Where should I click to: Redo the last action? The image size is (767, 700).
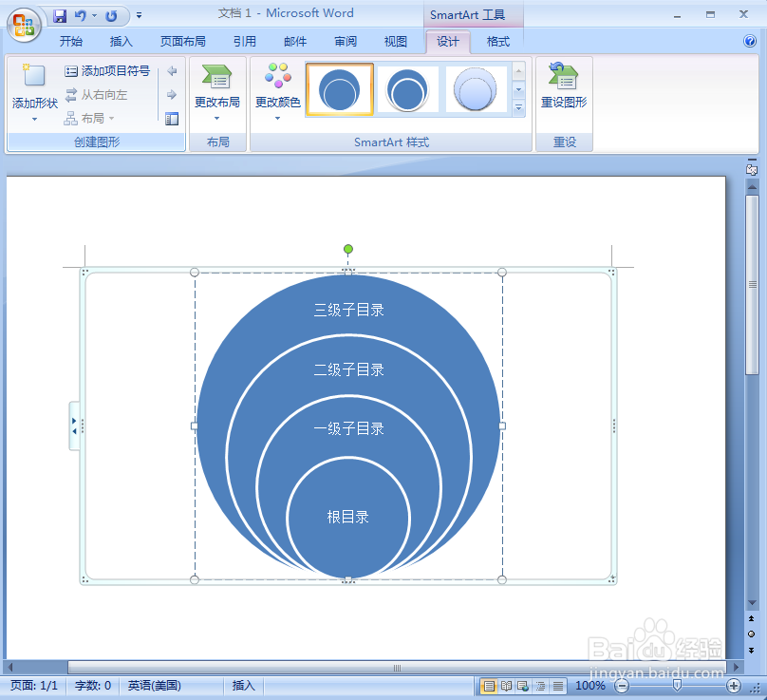click(x=111, y=15)
